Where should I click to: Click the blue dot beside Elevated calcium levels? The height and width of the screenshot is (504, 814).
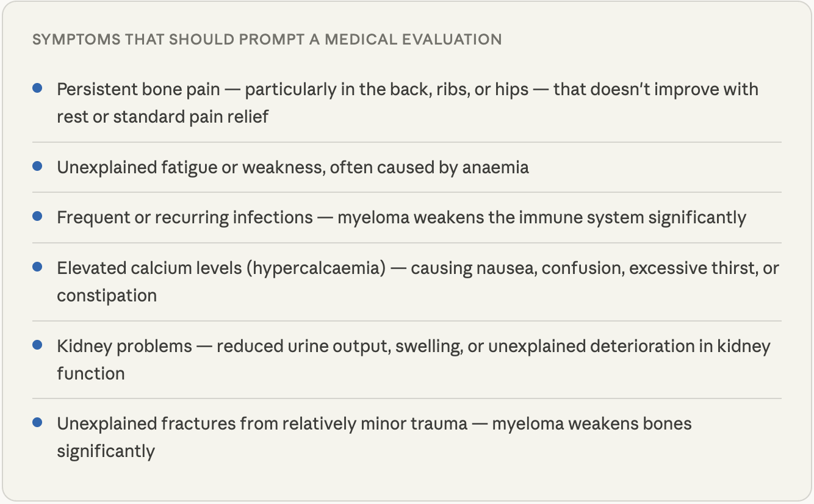point(37,267)
